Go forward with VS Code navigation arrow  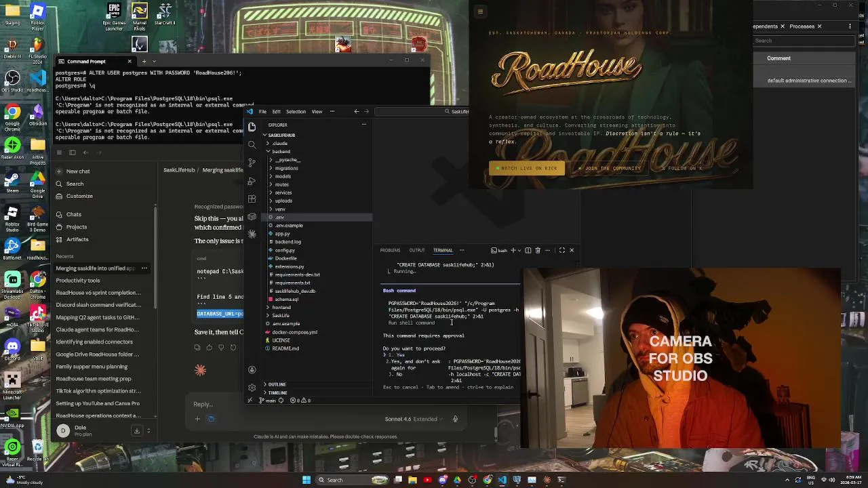coord(366,111)
